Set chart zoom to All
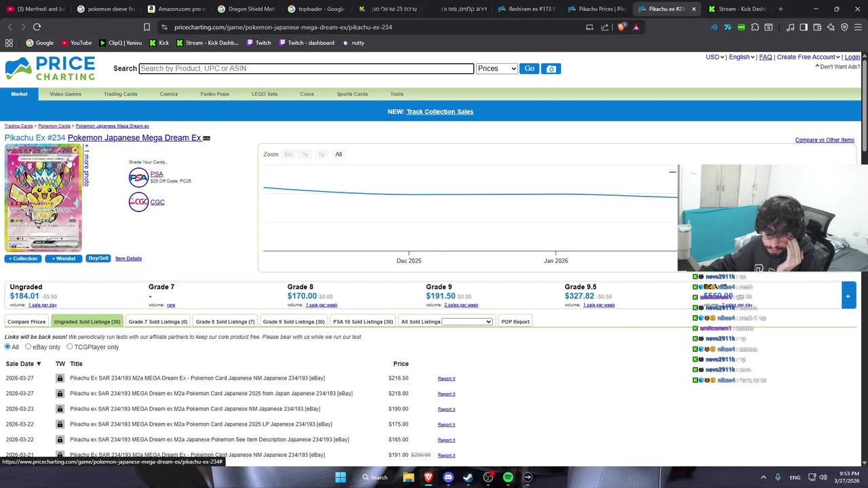This screenshot has height=488, width=868. coord(338,155)
